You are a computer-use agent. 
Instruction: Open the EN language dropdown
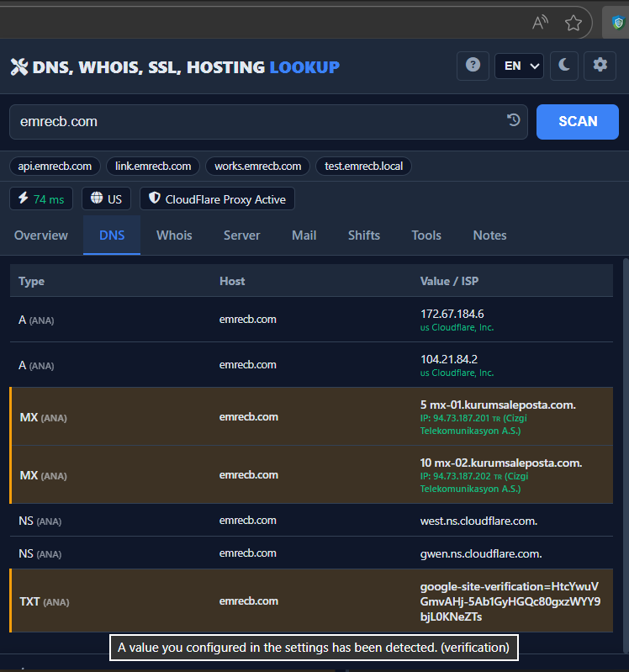click(519, 66)
